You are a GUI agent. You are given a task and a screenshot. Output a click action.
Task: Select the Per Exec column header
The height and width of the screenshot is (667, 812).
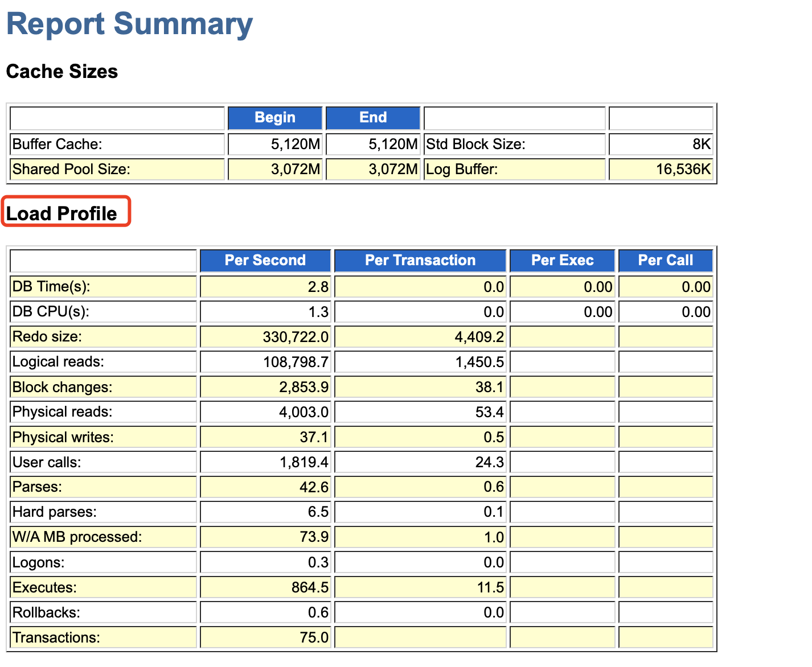(561, 260)
